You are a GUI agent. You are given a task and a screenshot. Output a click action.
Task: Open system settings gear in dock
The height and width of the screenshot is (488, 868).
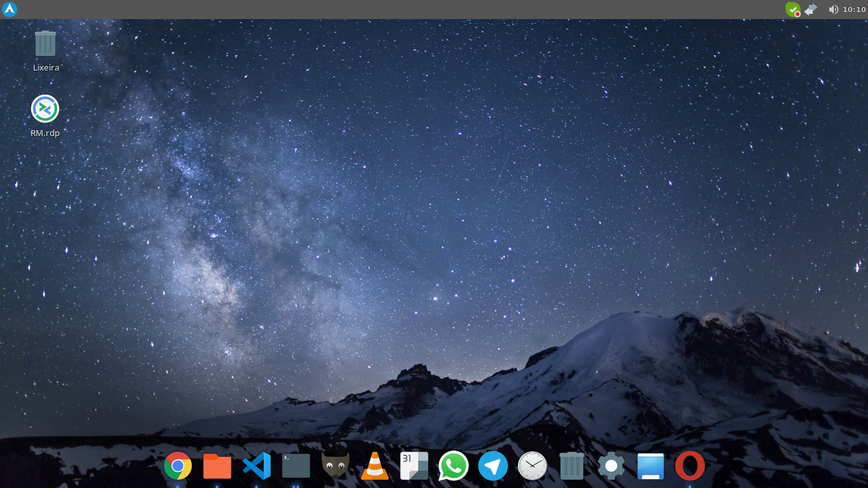(x=611, y=466)
